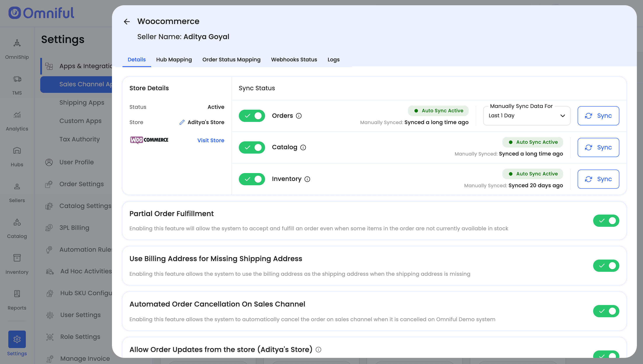The height and width of the screenshot is (364, 643).
Task: Disable Orders auto sync toggle
Action: point(252,116)
